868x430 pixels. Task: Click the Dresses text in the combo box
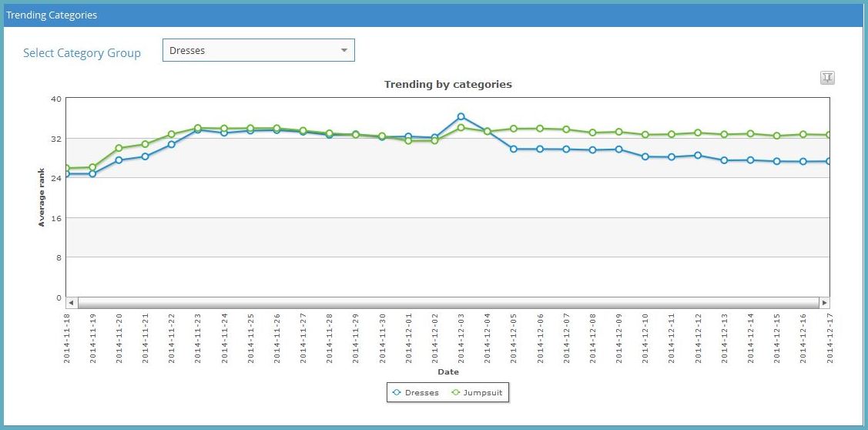[187, 51]
